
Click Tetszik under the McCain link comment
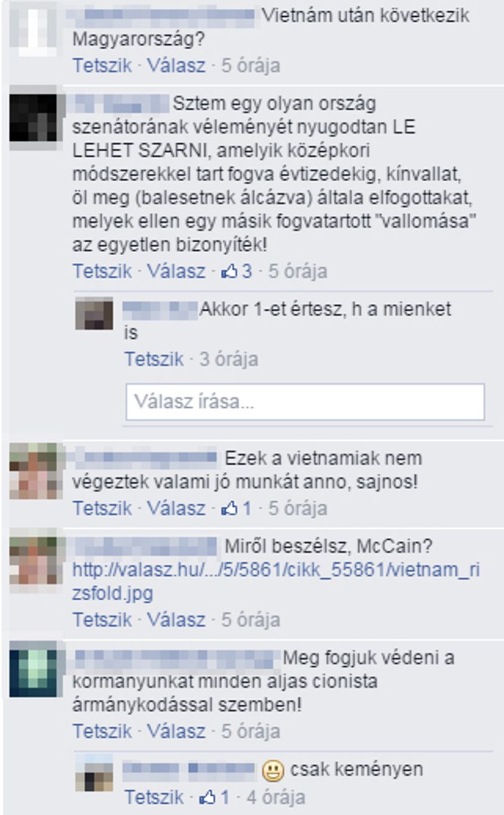(102, 619)
